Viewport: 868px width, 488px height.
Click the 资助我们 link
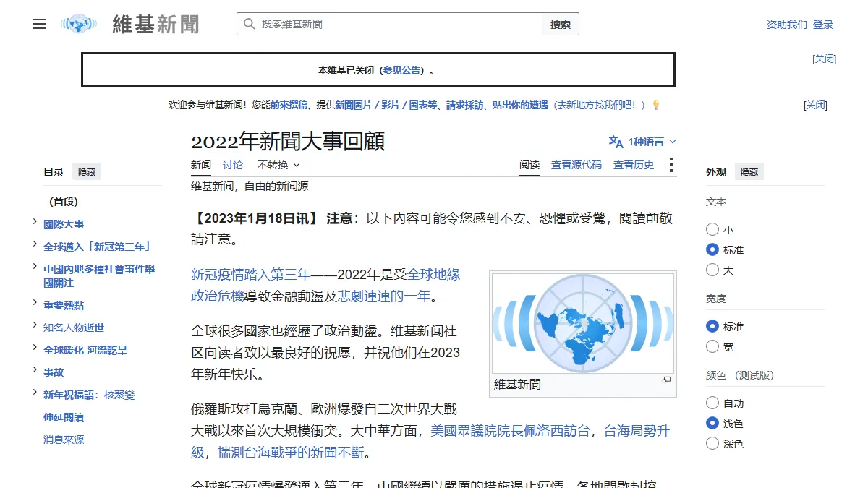point(787,25)
